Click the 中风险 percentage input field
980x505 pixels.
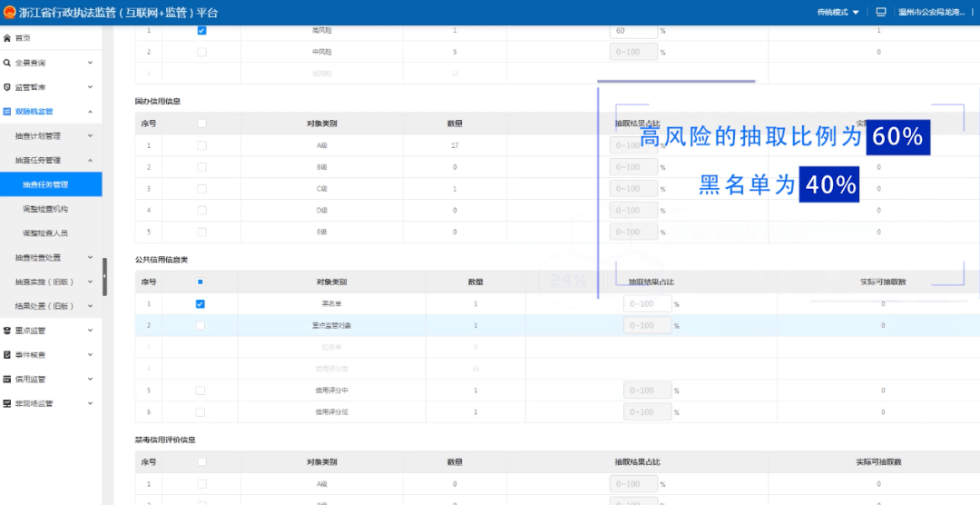tap(633, 52)
